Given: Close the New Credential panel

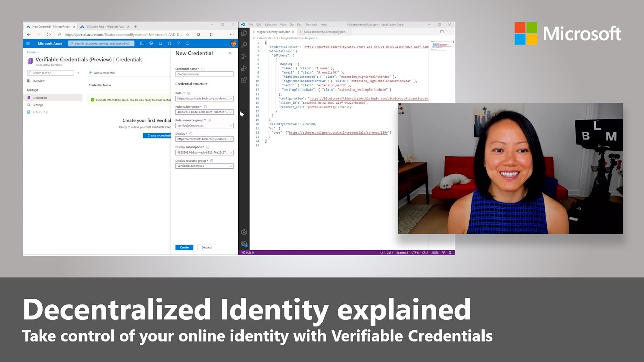Looking at the screenshot, I should [230, 53].
